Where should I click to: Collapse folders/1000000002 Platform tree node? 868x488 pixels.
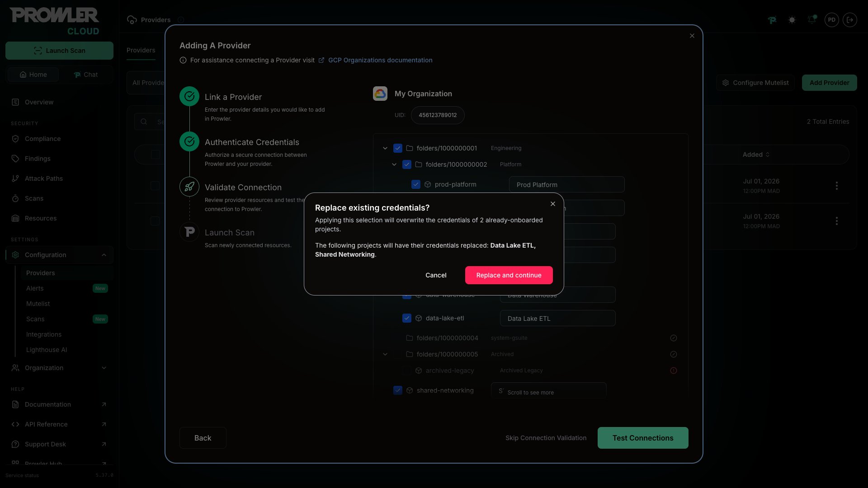coord(394,164)
